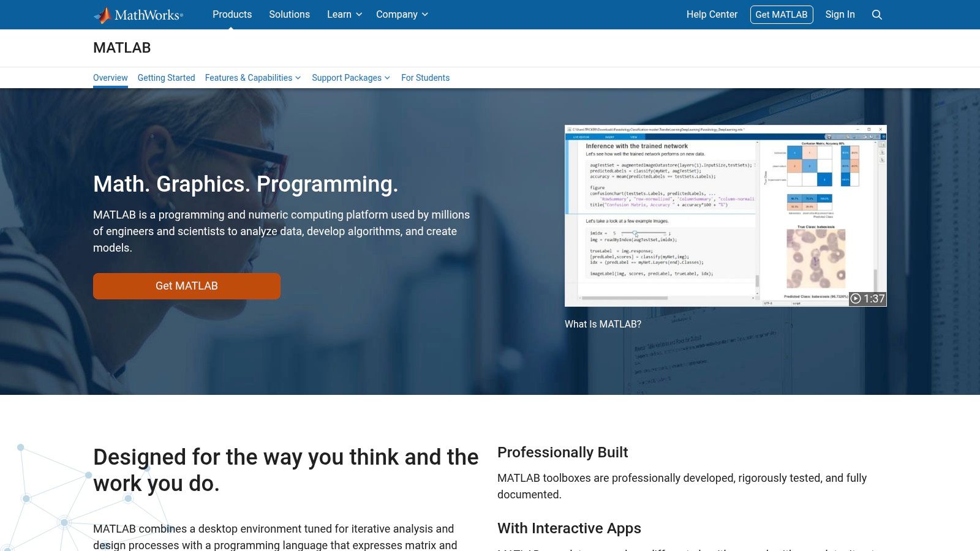The width and height of the screenshot is (980, 551).
Task: Click the "Math. Graphics. Programming." headline
Action: pos(246,184)
